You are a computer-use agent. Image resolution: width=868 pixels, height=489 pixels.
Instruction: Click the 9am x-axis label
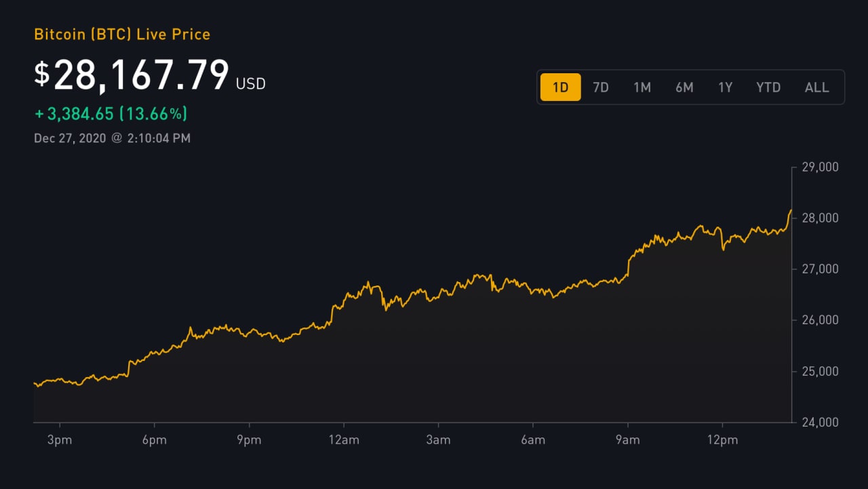click(627, 440)
